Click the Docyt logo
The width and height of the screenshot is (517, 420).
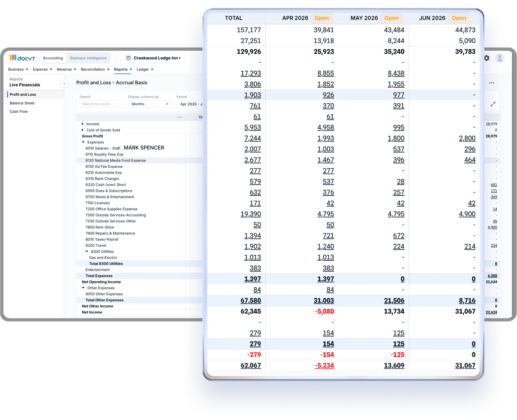pyautogui.click(x=22, y=58)
